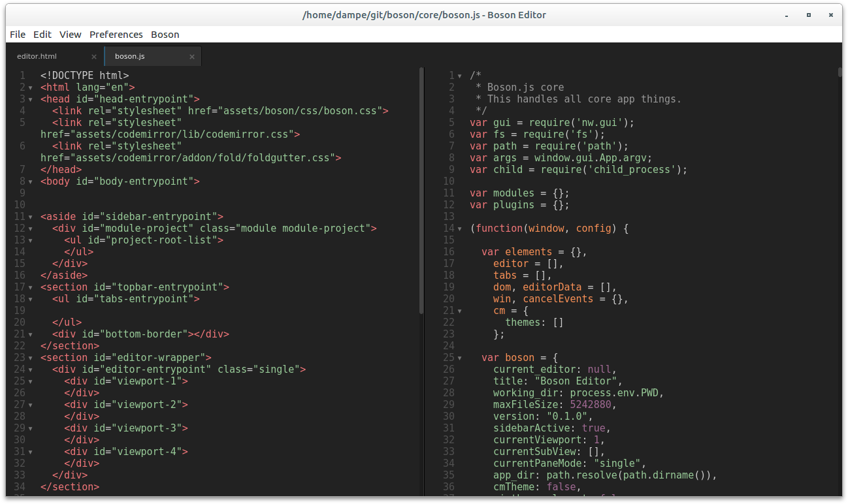Open the Boson menu
Viewport: 848px width, 504px height.
[x=165, y=35]
